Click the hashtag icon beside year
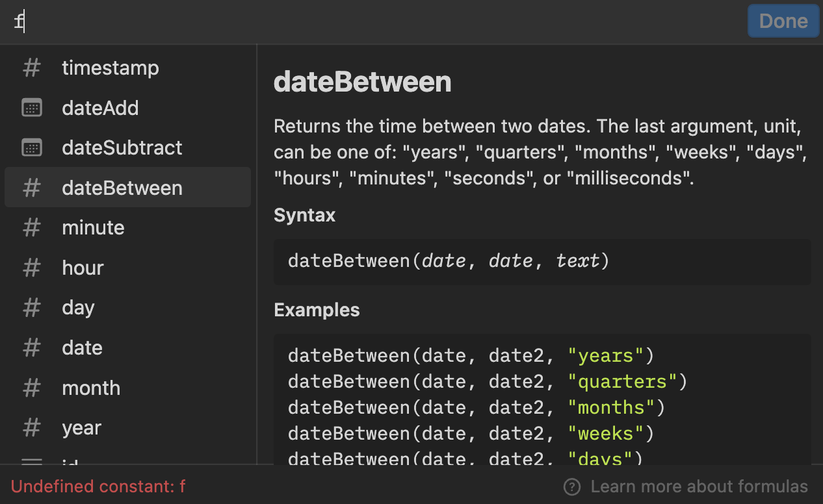Screen dimensions: 823x504 pyautogui.click(x=32, y=427)
